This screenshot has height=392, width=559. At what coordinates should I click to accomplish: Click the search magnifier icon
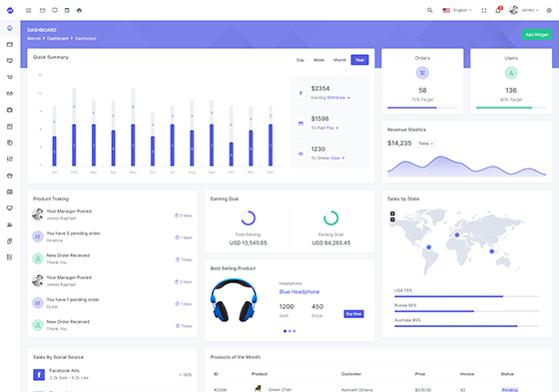[430, 10]
